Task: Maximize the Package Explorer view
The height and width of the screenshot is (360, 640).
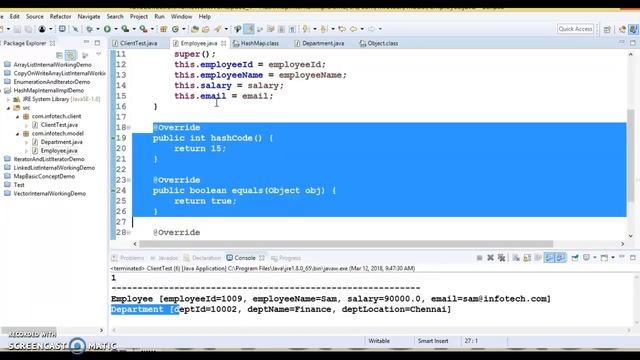Action: [97, 43]
